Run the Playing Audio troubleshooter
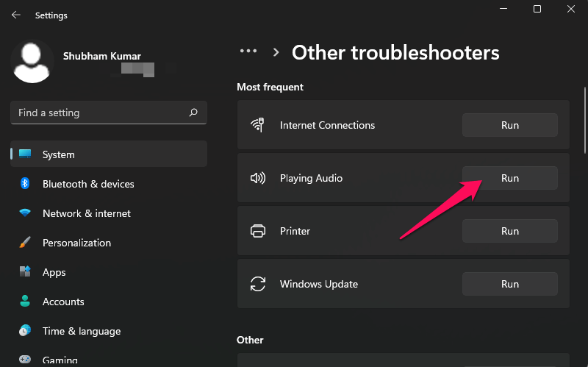The image size is (588, 367). click(x=509, y=178)
